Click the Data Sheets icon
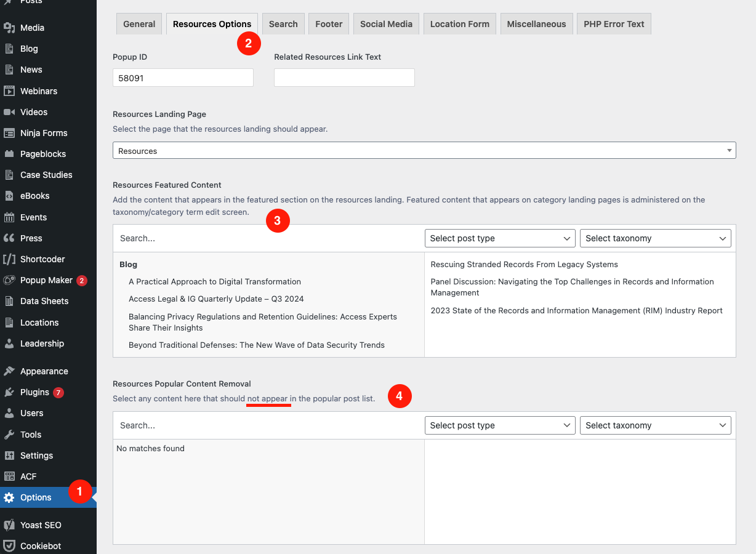Viewport: 756px width, 554px height. point(9,301)
